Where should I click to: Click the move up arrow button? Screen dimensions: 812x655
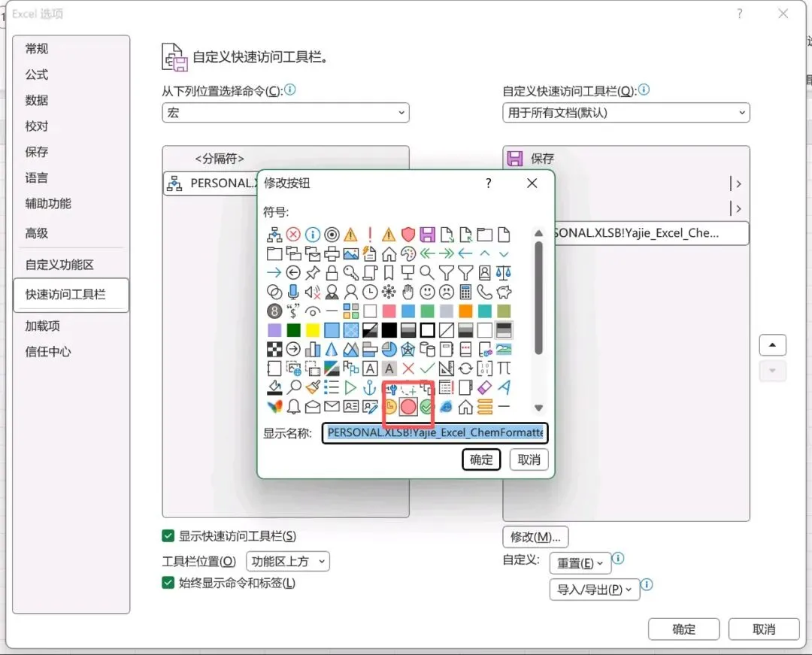pos(773,345)
